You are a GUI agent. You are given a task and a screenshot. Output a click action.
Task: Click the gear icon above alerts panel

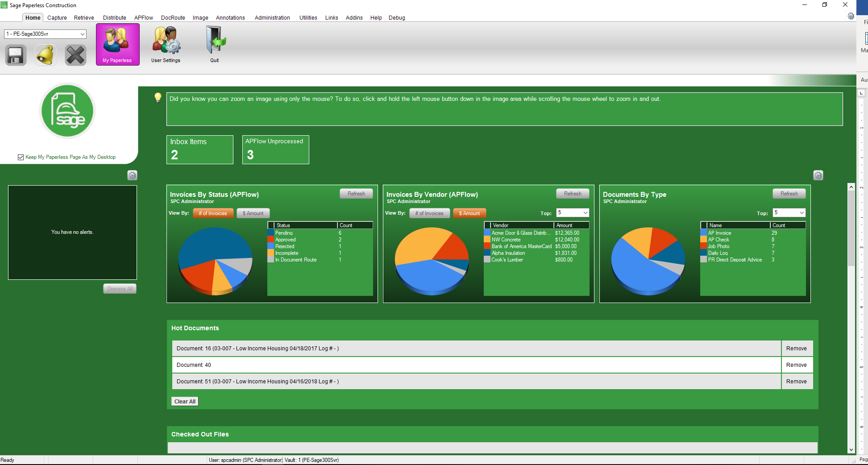[132, 175]
